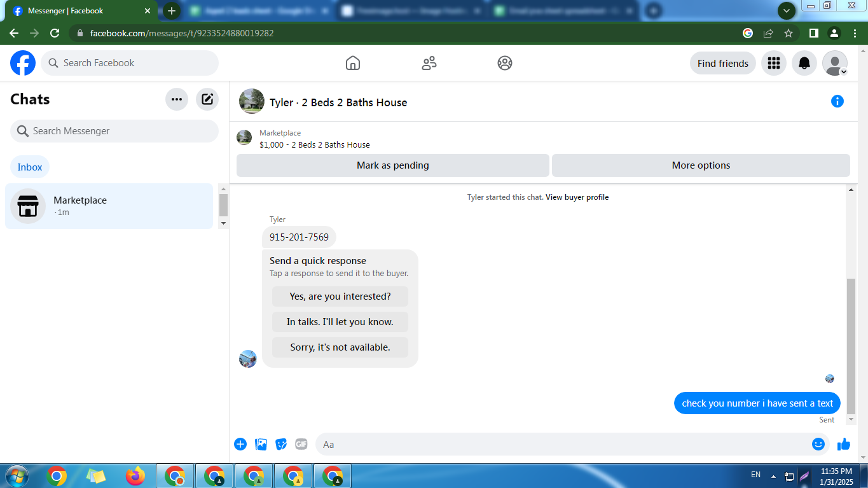Viewport: 868px width, 488px height.
Task: Click the phone number message 915-201-7569
Action: coord(299,237)
